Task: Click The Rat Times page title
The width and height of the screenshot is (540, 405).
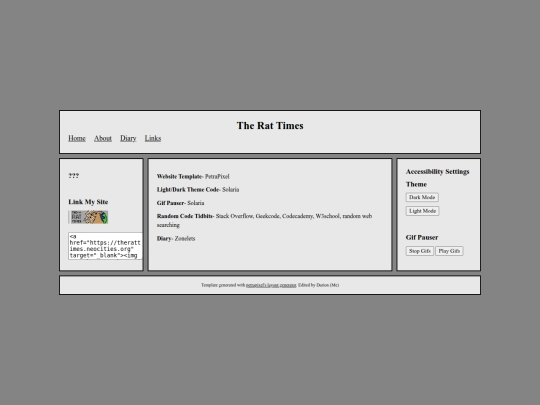Action: 270,126
